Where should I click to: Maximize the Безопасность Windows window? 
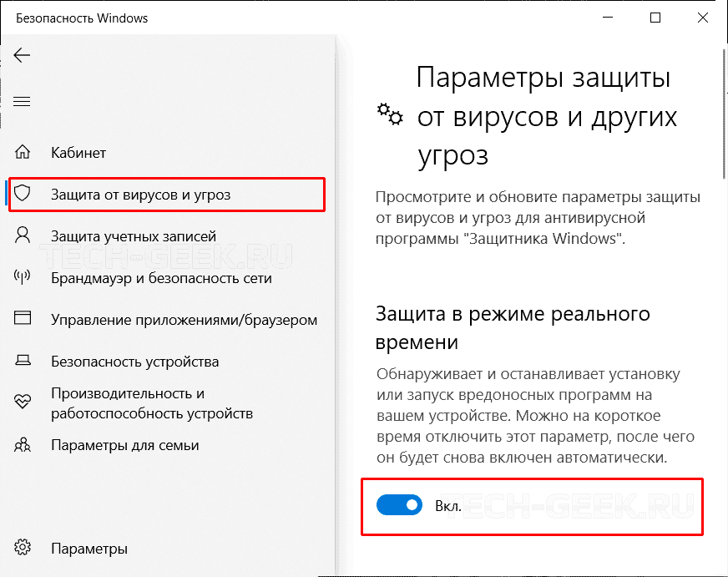tap(655, 17)
